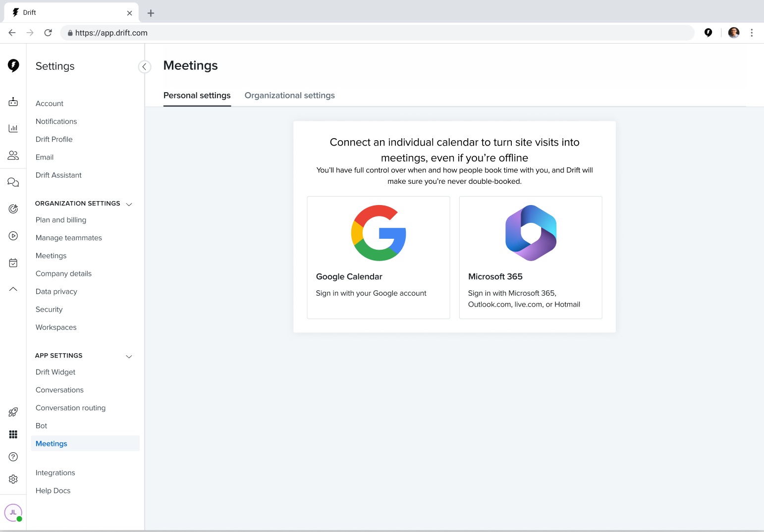Click the video play circle icon

(x=13, y=236)
